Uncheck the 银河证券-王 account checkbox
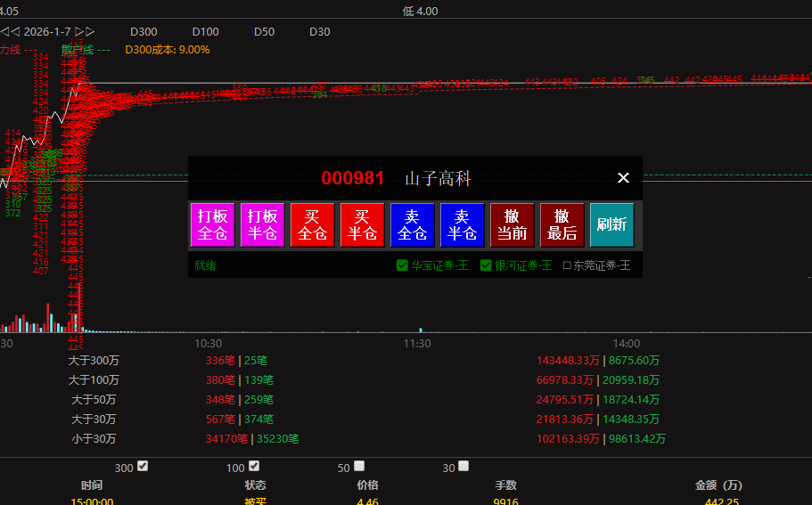Screen dimensions: 812x505 click(x=486, y=265)
